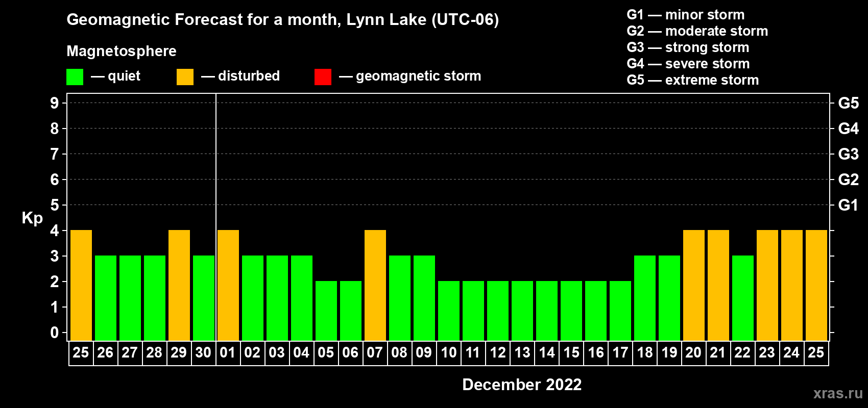
Task: Click the green bar above date 15
Action: [x=571, y=311]
